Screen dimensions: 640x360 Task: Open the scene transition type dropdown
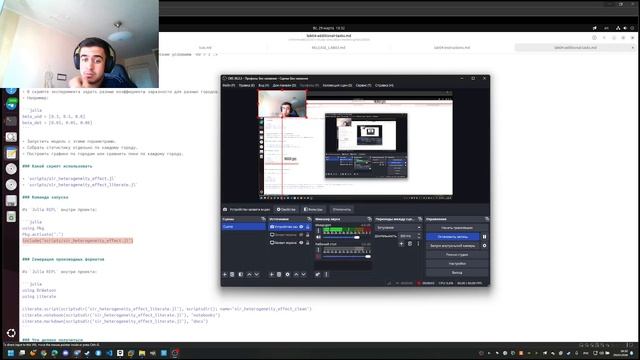398,227
